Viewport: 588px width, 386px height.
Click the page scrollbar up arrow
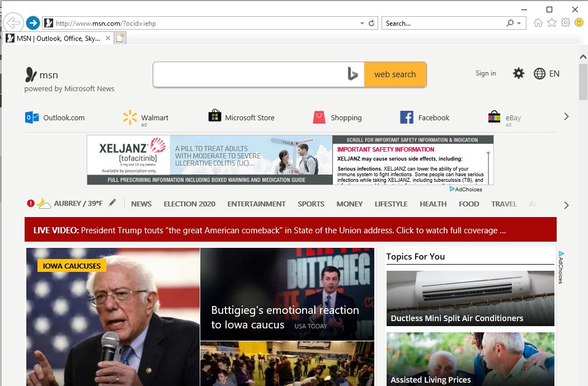click(583, 57)
